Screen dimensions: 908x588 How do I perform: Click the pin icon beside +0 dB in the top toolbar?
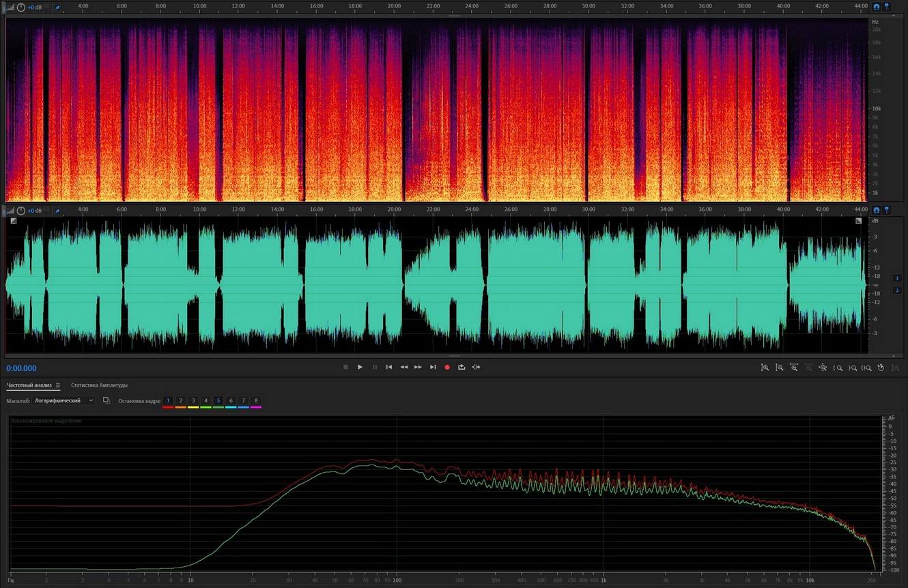(57, 7)
